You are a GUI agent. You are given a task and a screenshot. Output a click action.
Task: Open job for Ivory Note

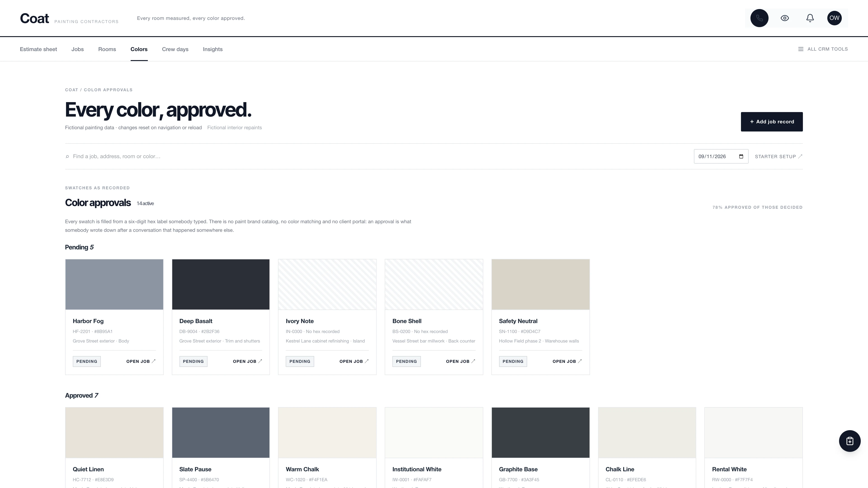coord(354,361)
